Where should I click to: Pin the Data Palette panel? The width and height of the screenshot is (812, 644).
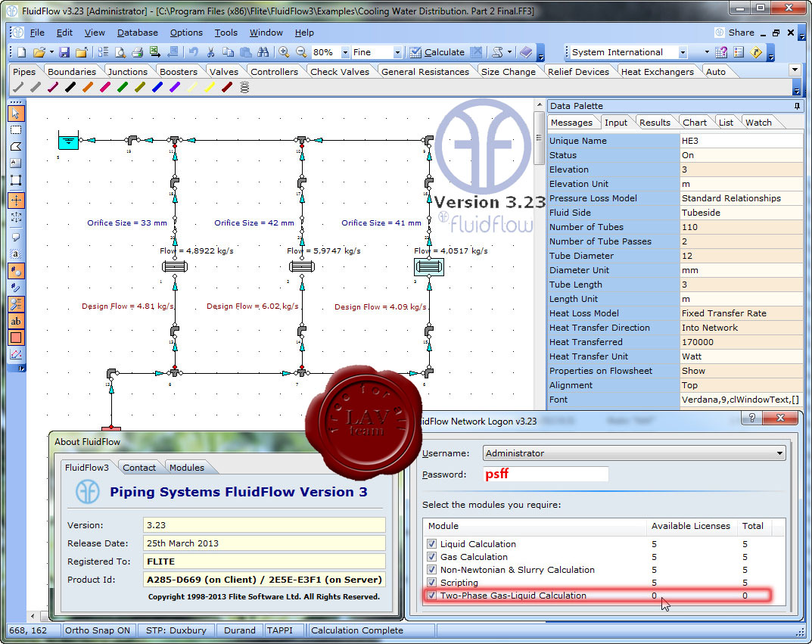pos(797,106)
